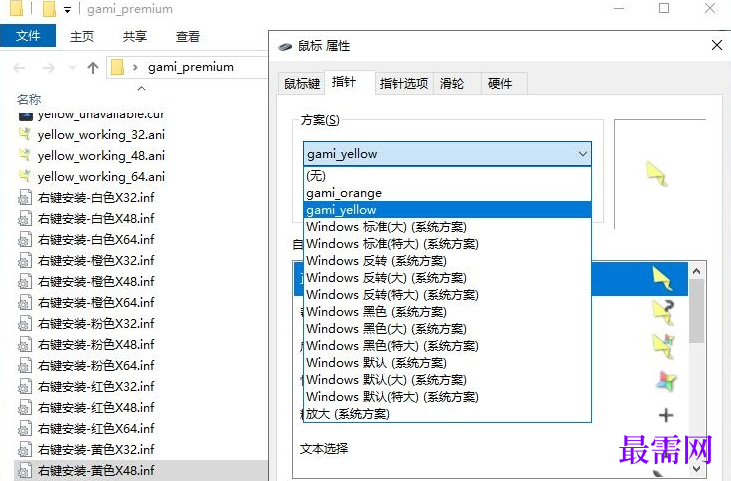Click the 右键安装-红色X32.inf file icon

click(x=25, y=386)
